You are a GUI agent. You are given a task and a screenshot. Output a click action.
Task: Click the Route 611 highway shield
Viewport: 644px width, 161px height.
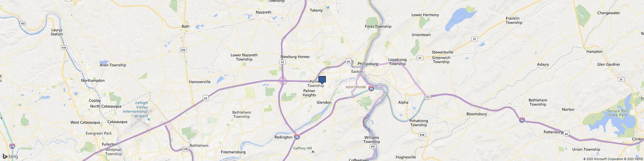click(x=373, y=147)
